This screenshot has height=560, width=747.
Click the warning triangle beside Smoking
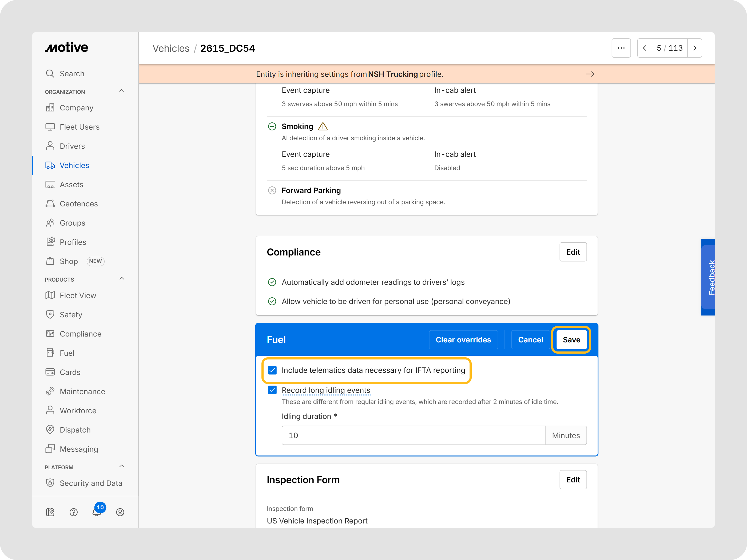click(x=323, y=127)
